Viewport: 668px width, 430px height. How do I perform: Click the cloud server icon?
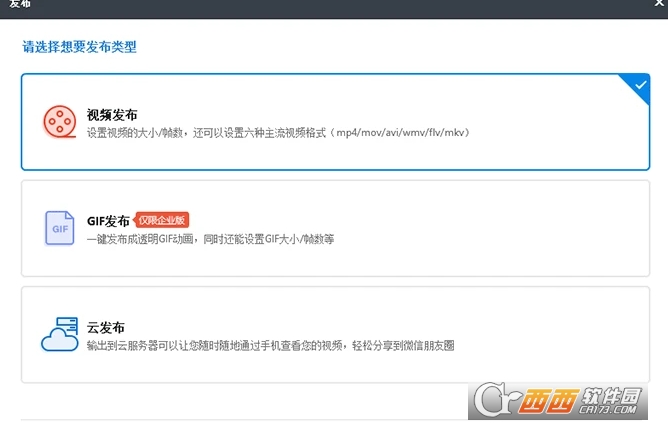click(59, 334)
